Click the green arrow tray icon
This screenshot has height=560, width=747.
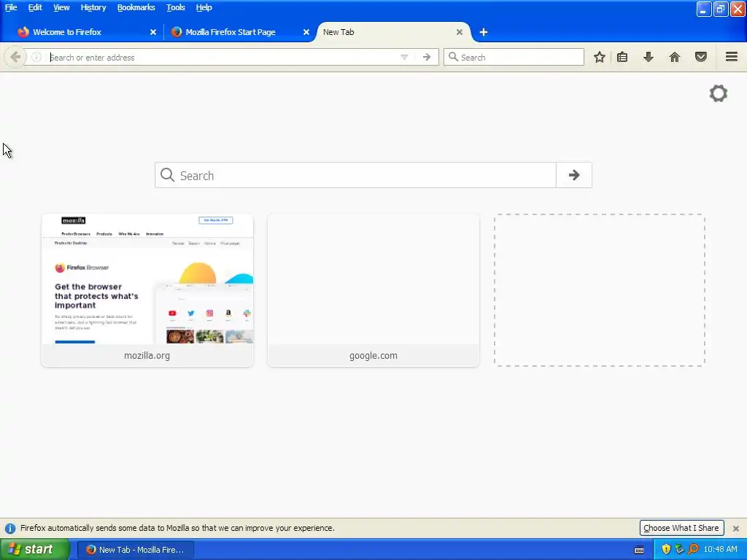click(x=679, y=550)
